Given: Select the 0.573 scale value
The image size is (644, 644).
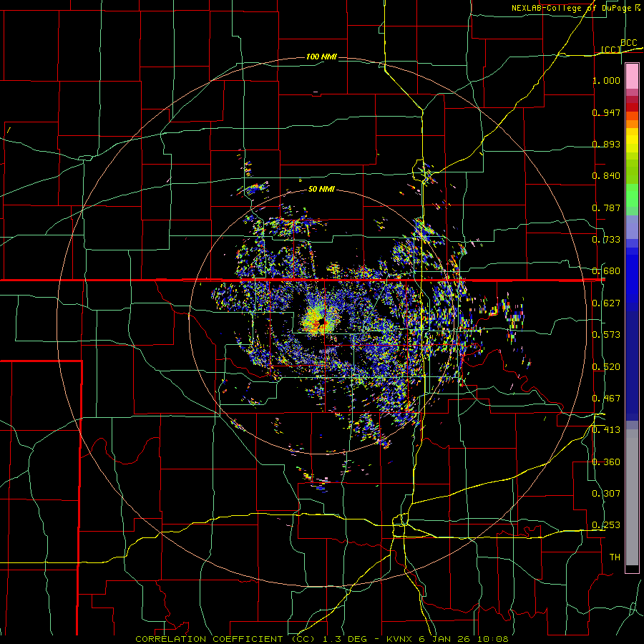Looking at the screenshot, I should pos(606,335).
